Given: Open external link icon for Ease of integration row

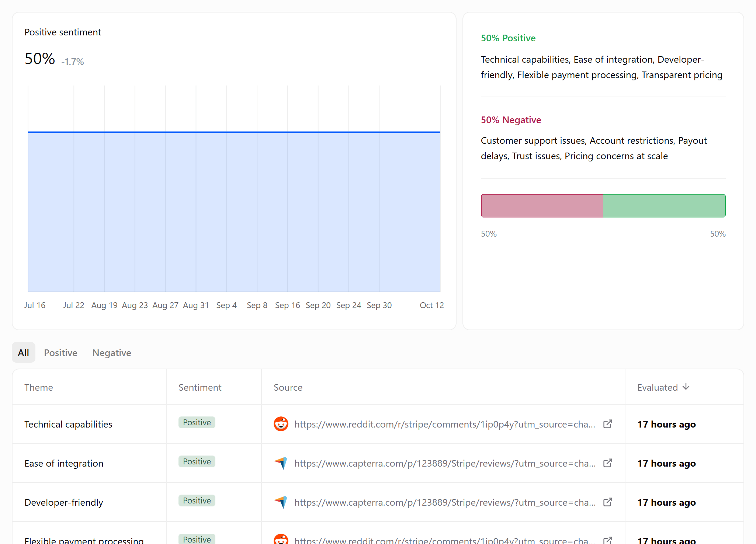Looking at the screenshot, I should pos(608,463).
